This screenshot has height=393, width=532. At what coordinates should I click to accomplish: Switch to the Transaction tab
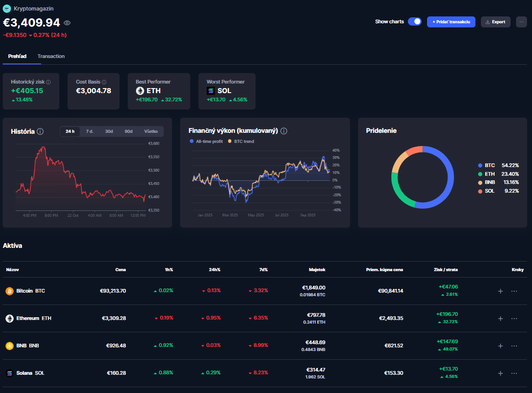click(51, 56)
